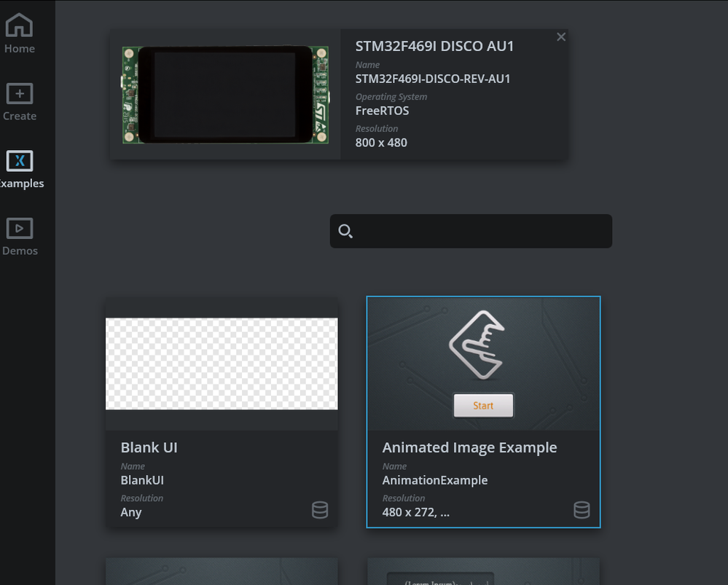Click the STM32F469I-DISCO-REV-AU1 name text

click(x=433, y=79)
